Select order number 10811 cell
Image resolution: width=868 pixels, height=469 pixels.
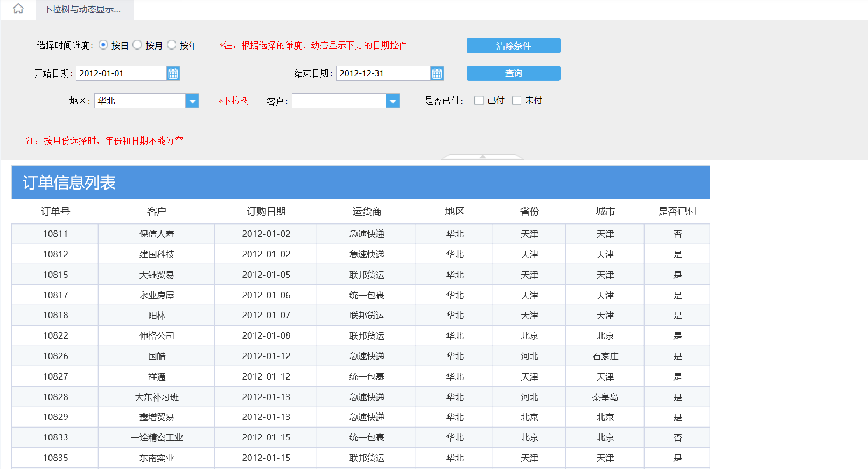(55, 234)
